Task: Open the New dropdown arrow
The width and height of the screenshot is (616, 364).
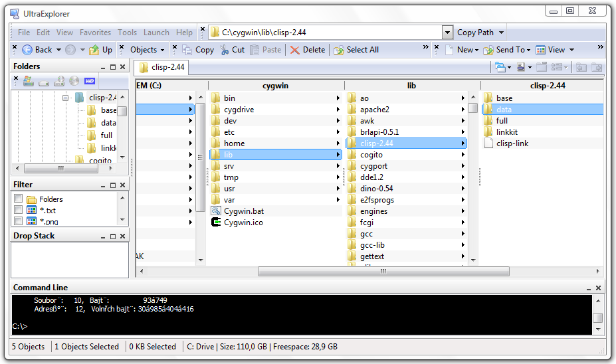Action: click(x=476, y=50)
